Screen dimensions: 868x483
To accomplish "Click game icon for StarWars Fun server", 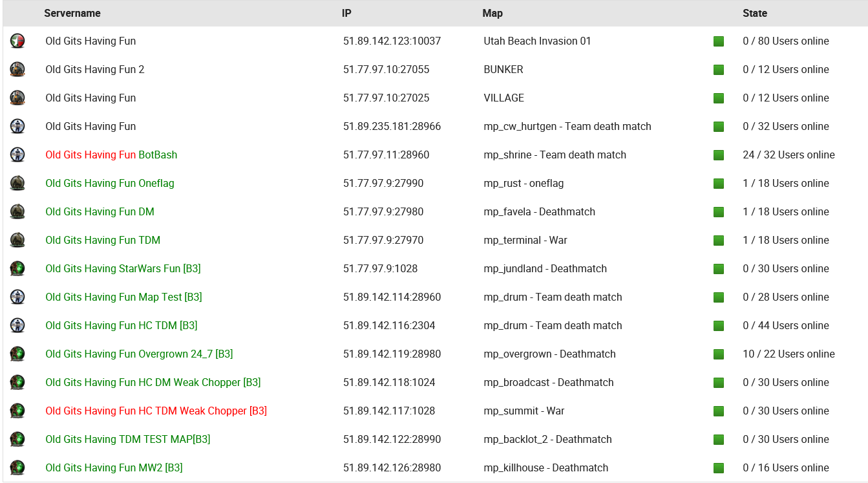I will pos(17,269).
